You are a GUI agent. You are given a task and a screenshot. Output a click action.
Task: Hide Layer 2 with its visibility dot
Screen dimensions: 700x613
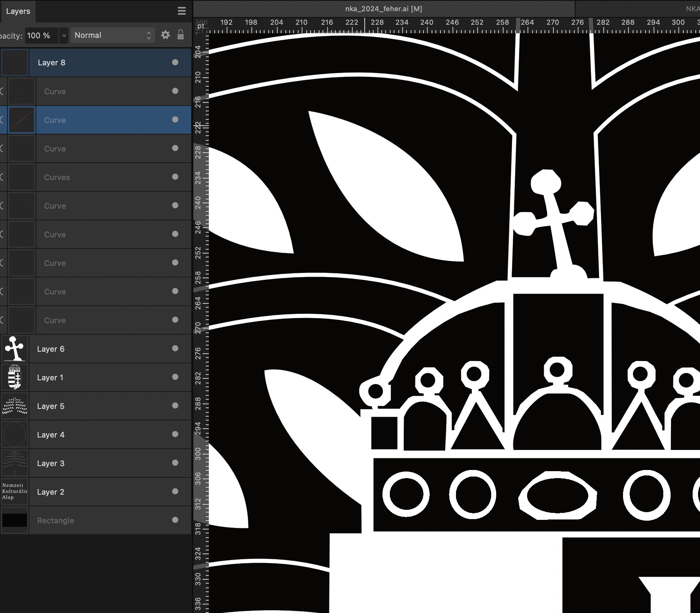pyautogui.click(x=175, y=491)
